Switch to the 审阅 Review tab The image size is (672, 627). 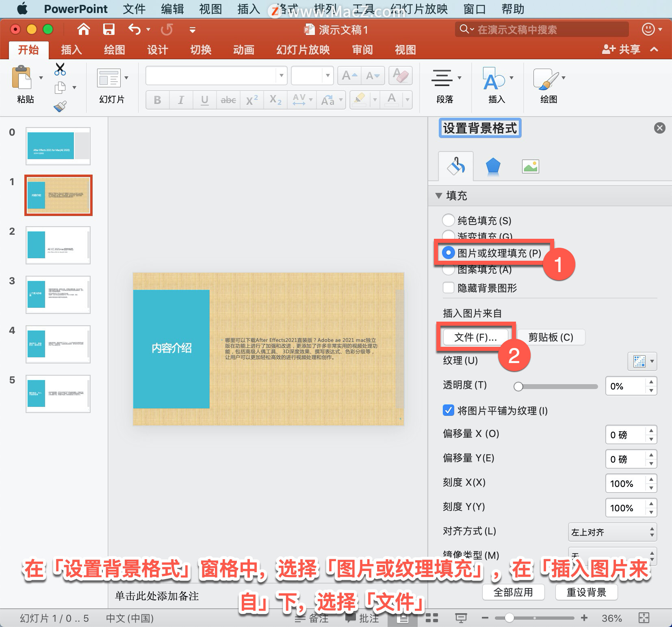click(x=362, y=50)
